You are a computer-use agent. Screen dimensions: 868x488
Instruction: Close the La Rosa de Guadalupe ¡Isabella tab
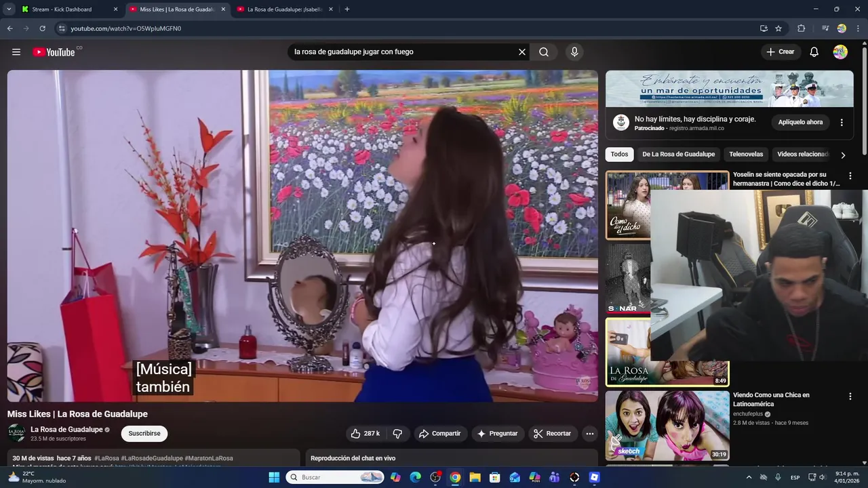(x=331, y=9)
